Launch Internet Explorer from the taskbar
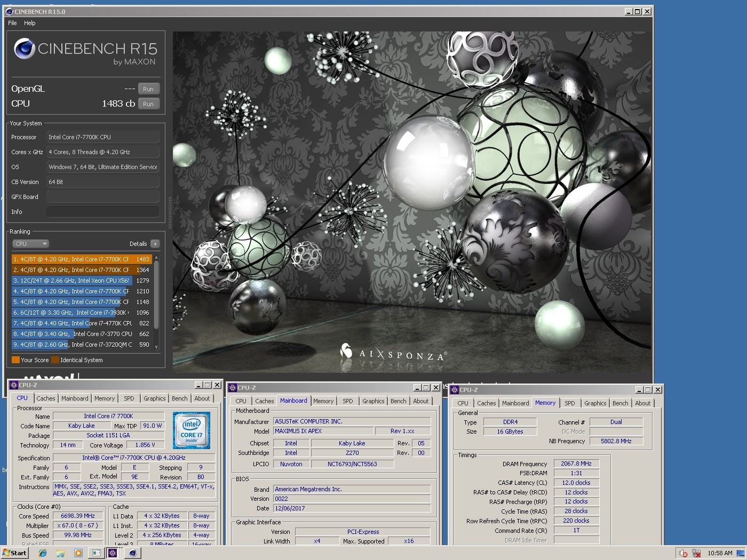The image size is (747, 560). [43, 553]
